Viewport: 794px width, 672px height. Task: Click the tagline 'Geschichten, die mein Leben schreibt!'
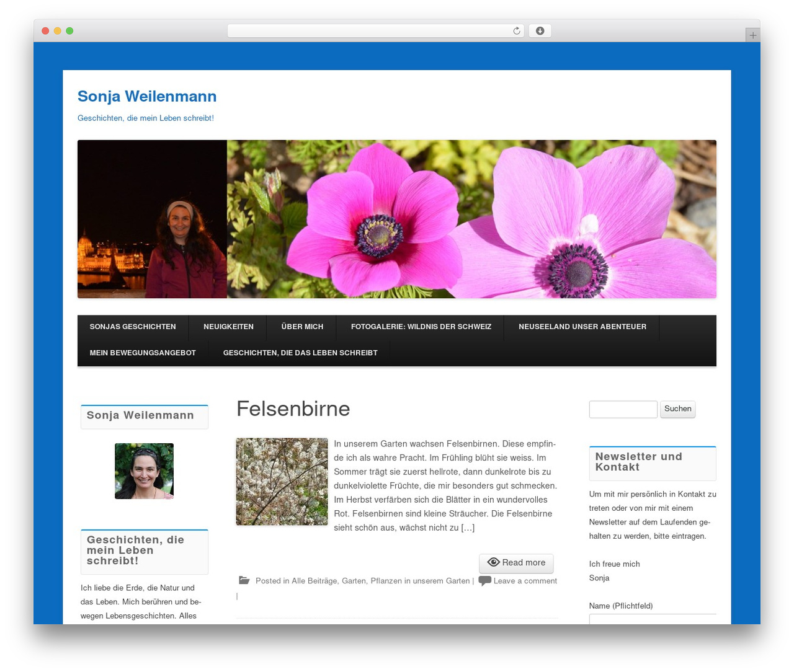tap(146, 118)
